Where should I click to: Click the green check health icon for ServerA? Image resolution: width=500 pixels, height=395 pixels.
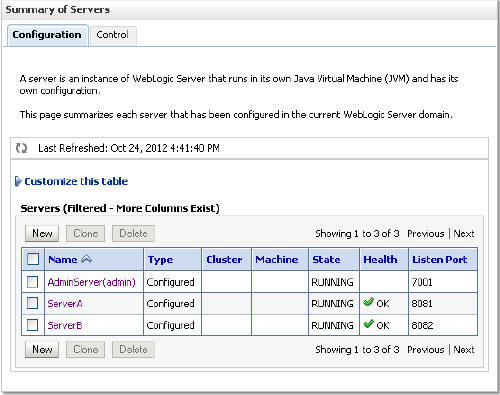point(368,302)
